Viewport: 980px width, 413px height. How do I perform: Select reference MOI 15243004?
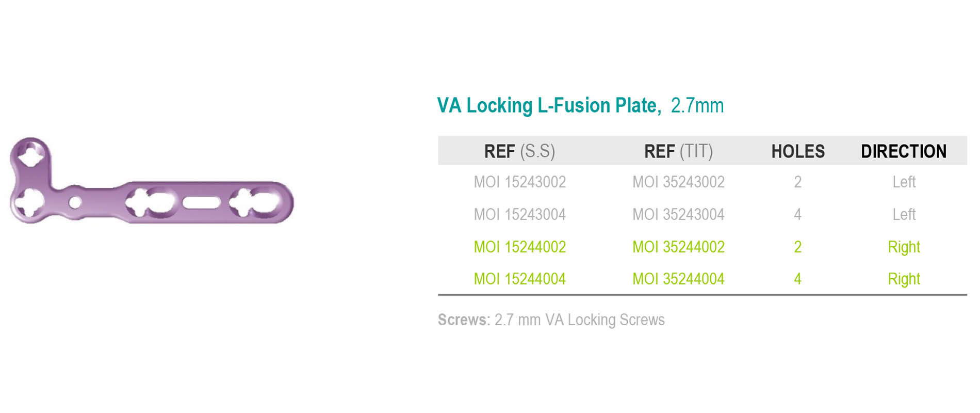point(520,214)
